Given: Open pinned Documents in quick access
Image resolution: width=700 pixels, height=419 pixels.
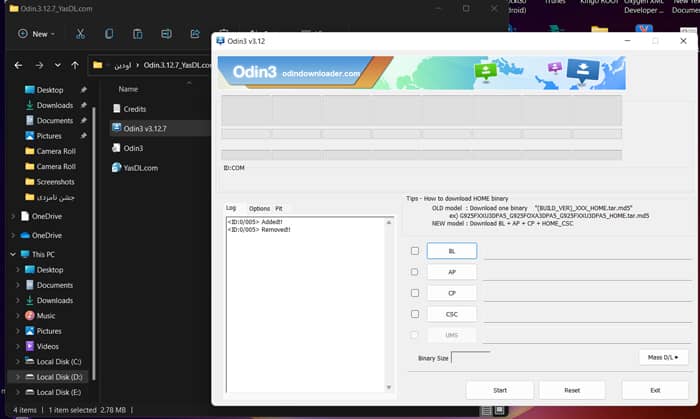Looking at the screenshot, I should pyautogui.click(x=54, y=120).
